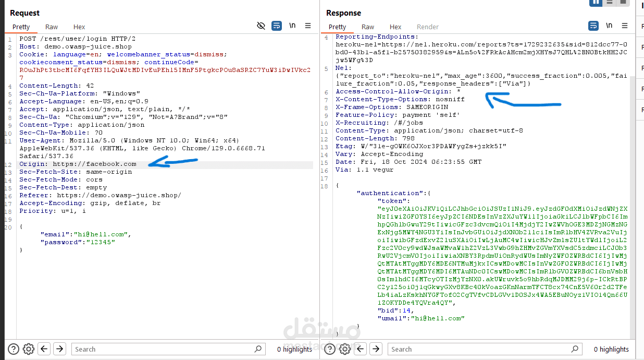Toggle line wrap in Request panel

[277, 26]
